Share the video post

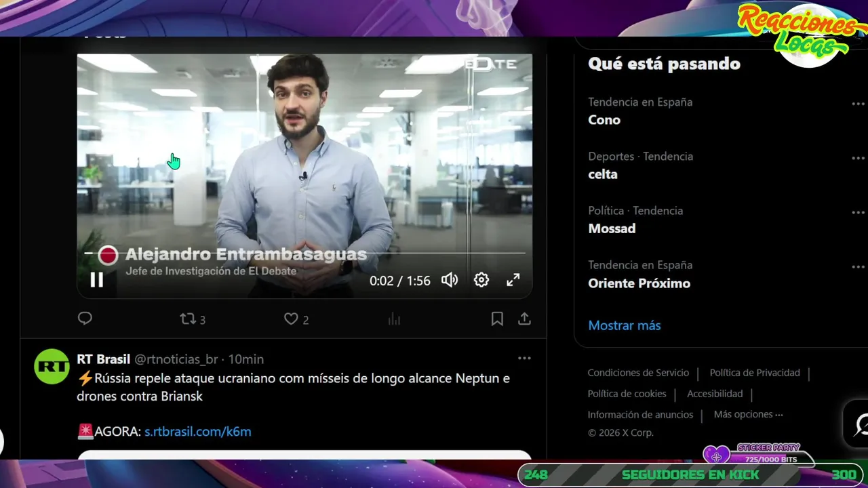(524, 319)
